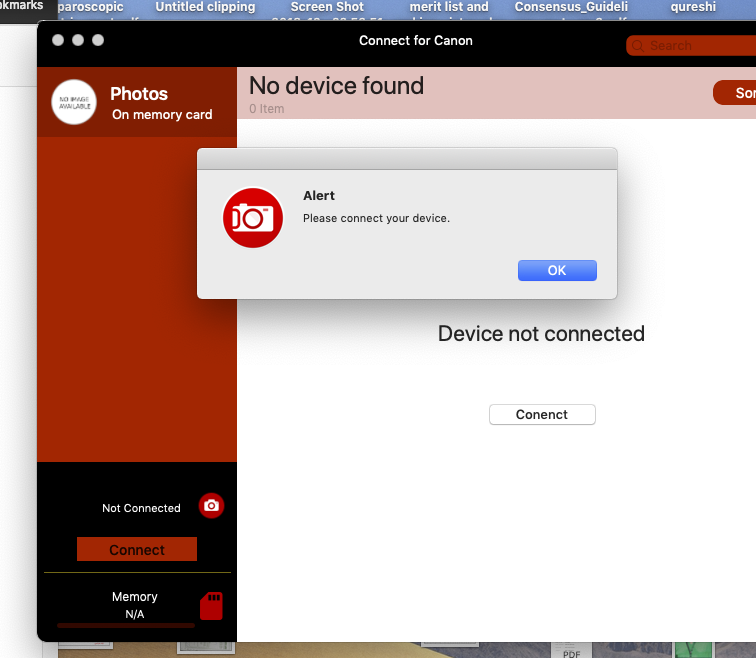Screen dimensions: 756x658
Task: Click the red camera icon in the Alert dialog
Action: coord(253,218)
